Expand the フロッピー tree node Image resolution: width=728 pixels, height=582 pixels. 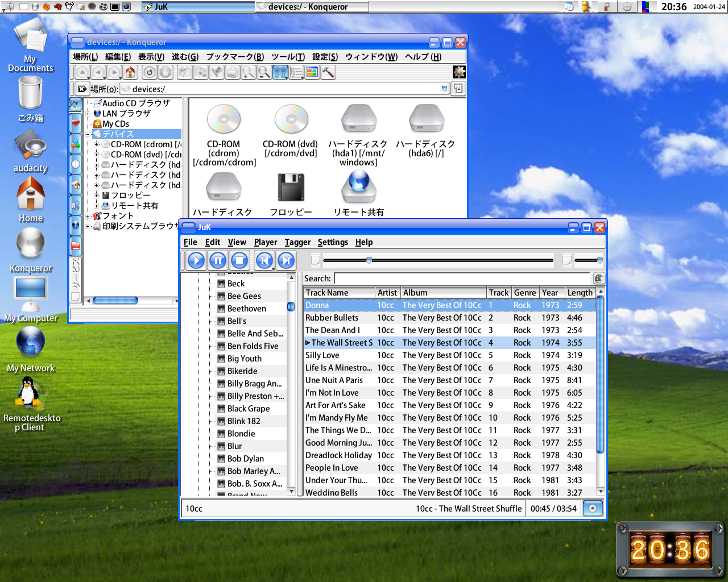click(97, 196)
